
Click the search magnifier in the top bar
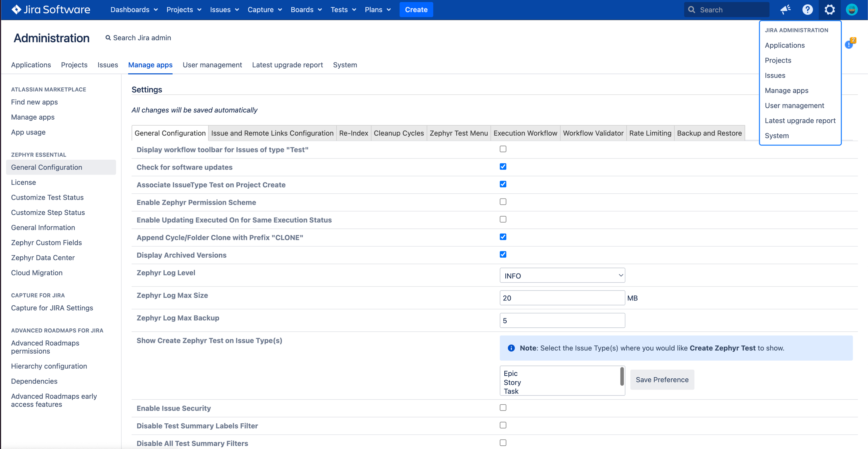[692, 10]
